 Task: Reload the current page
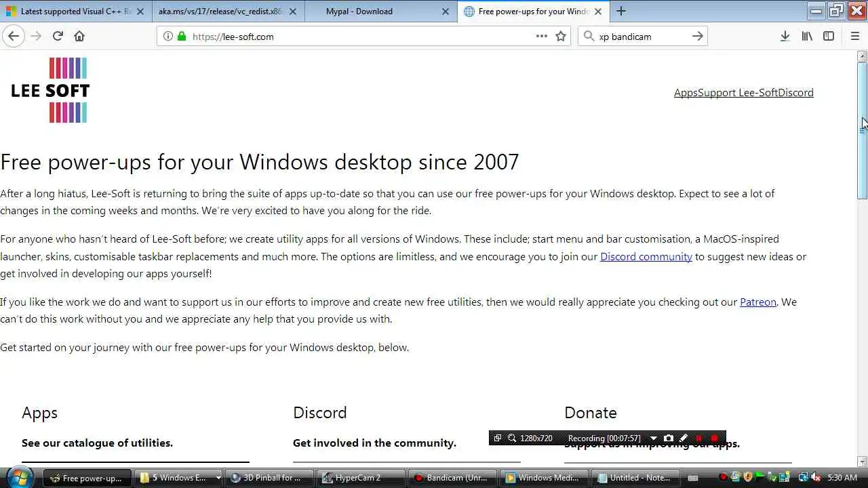click(x=58, y=36)
